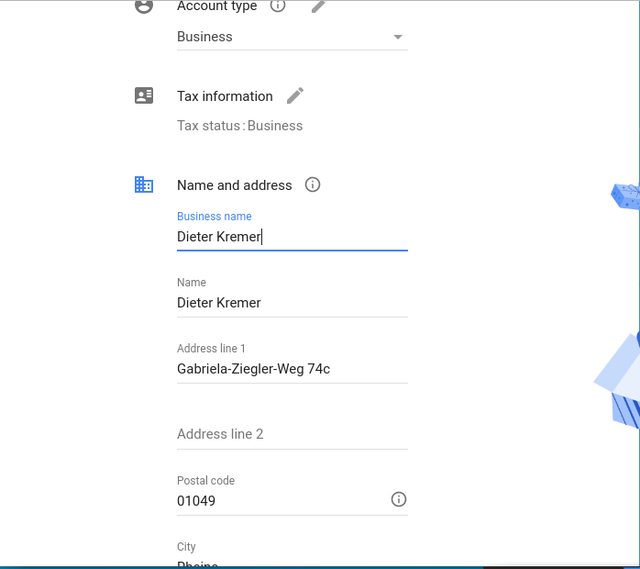Viewport: 640px width, 569px height.
Task: Click the Tax status Business text
Action: point(240,126)
